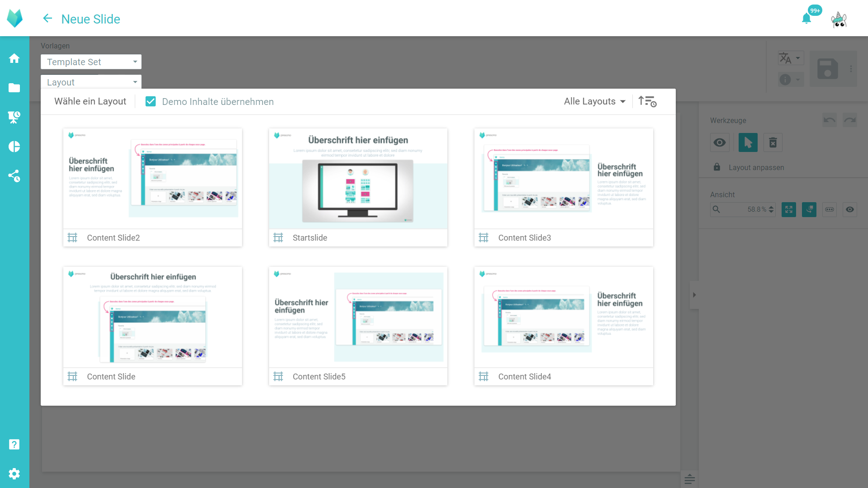This screenshot has width=868, height=488.
Task: Choose the Content Slide5 layout
Action: tap(358, 317)
